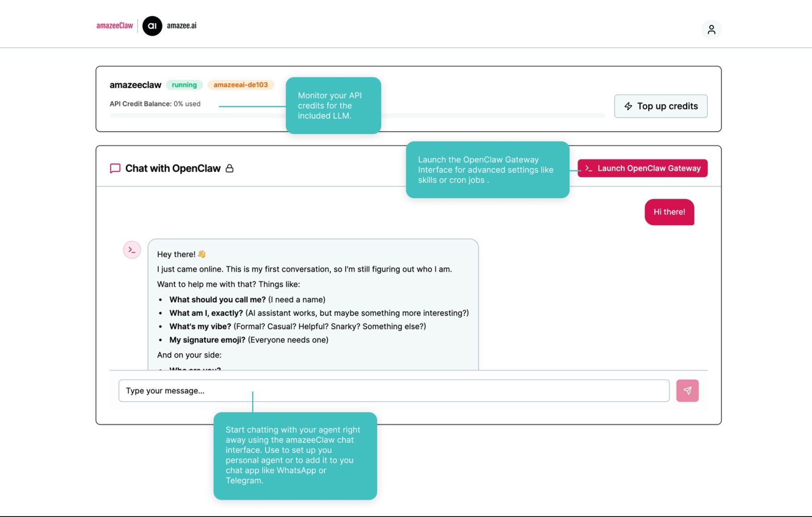Viewport: 812px width, 517px height.
Task: Click the tooltip about monitoring API credits
Action: pyautogui.click(x=334, y=106)
